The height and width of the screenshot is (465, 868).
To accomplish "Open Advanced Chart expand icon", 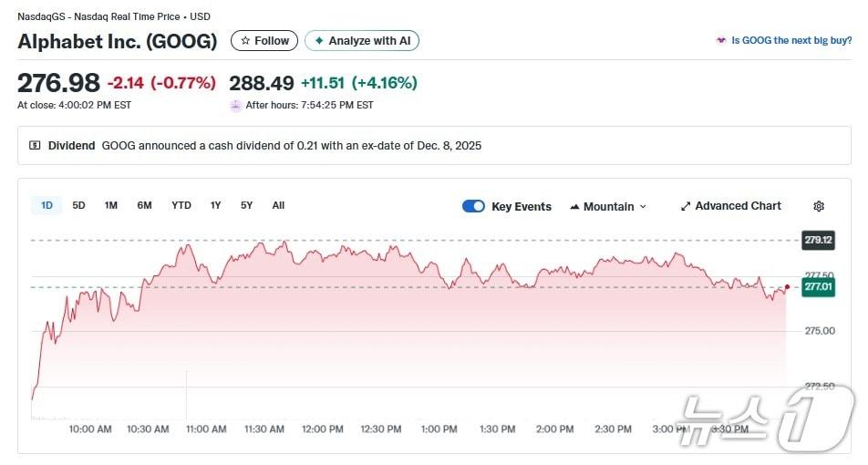I will click(x=686, y=206).
